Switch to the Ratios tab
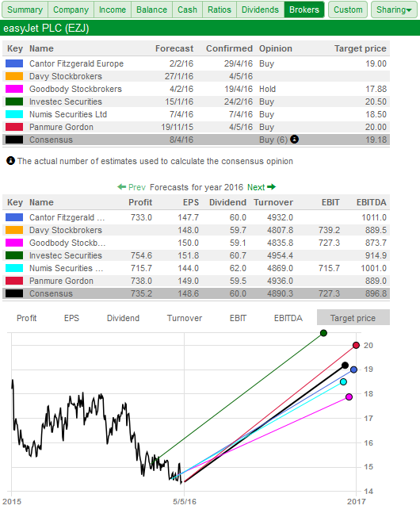The height and width of the screenshot is (517, 420). 220,10
